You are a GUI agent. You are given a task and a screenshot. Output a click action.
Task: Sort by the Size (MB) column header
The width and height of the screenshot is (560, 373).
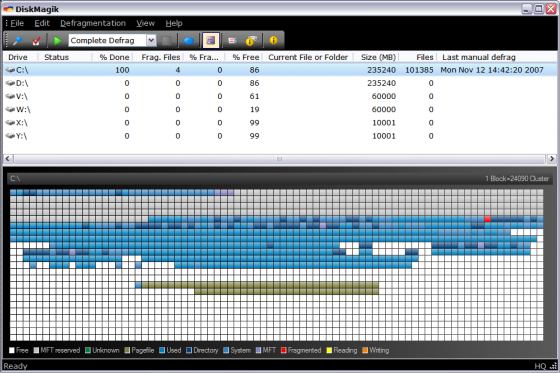(x=376, y=57)
